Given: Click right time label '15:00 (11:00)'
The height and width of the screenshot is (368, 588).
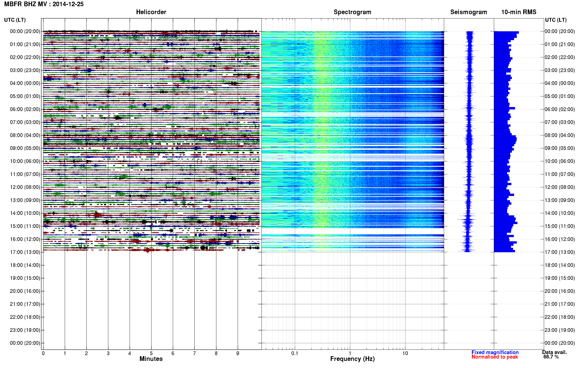Looking at the screenshot, I should click(x=560, y=226).
